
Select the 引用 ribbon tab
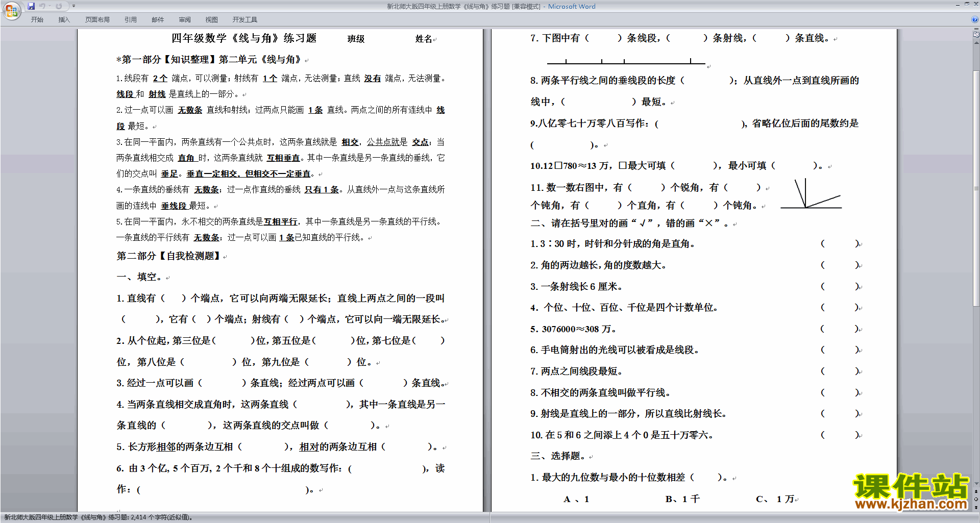(130, 19)
